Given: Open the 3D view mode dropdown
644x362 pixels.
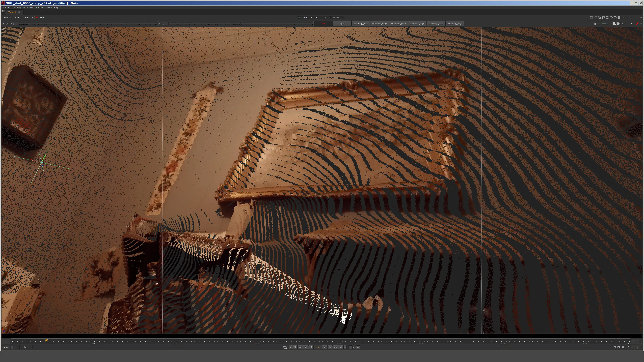Looking at the screenshot, I should coord(627,24).
